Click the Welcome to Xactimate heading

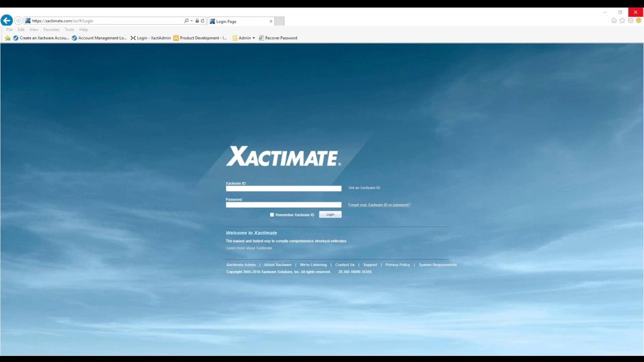click(x=251, y=233)
